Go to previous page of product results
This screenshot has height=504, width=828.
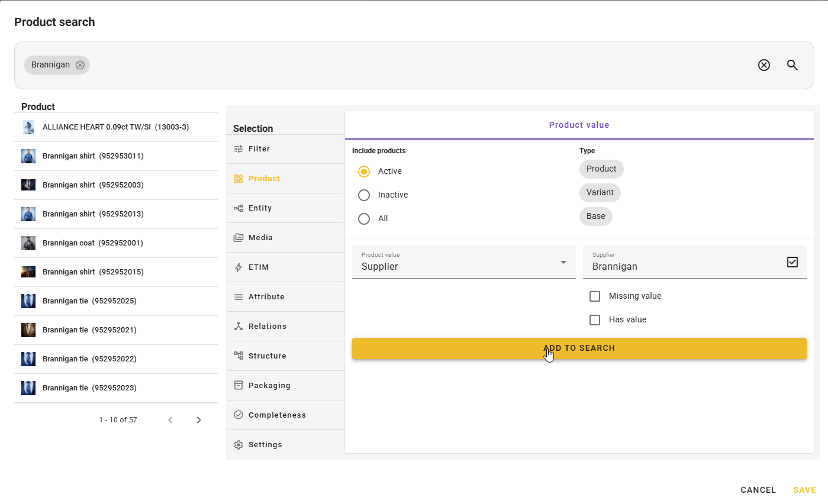(170, 420)
